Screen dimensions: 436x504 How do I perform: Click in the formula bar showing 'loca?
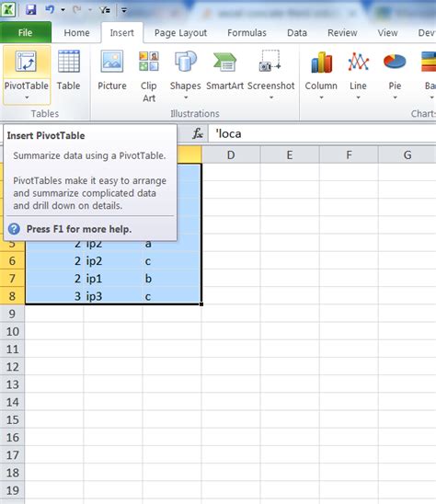tap(322, 133)
